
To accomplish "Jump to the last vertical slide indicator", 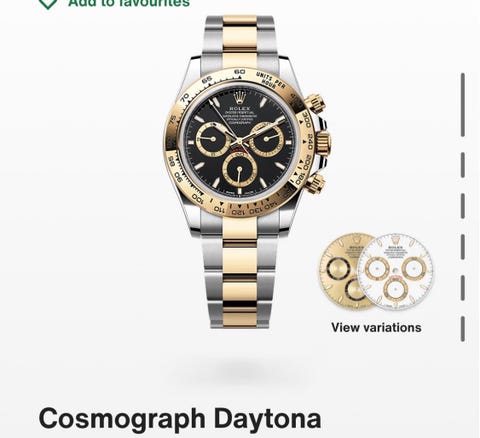I will [463, 329].
